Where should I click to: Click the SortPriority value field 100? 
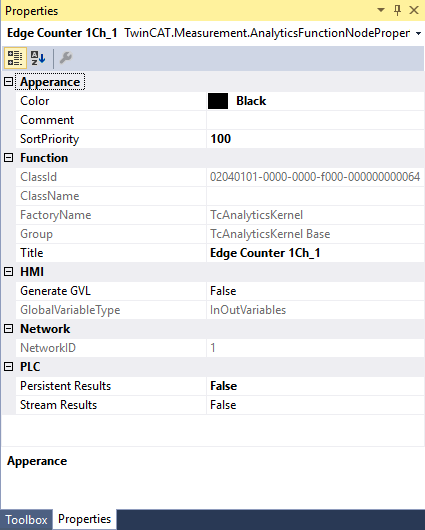click(315, 139)
